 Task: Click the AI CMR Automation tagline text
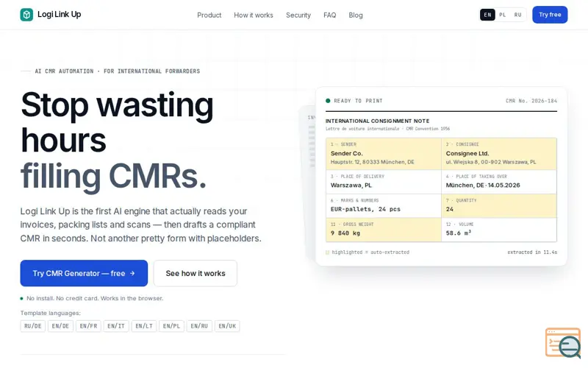[118, 71]
